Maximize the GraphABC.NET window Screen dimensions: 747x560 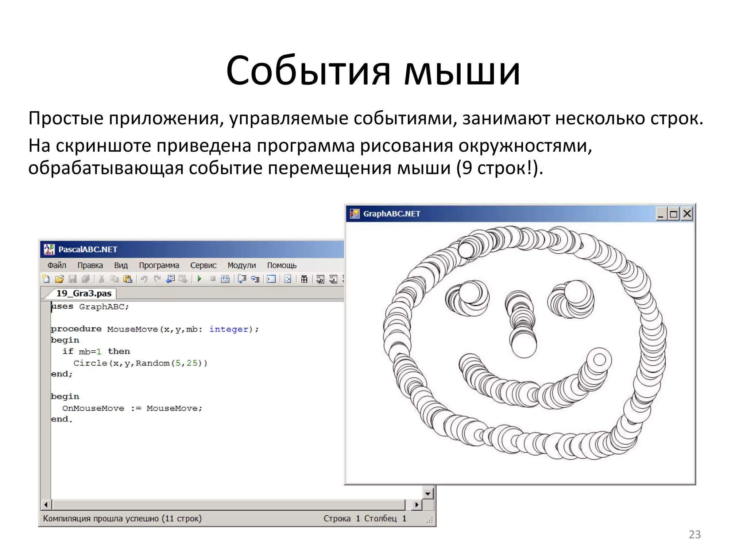coord(673,214)
